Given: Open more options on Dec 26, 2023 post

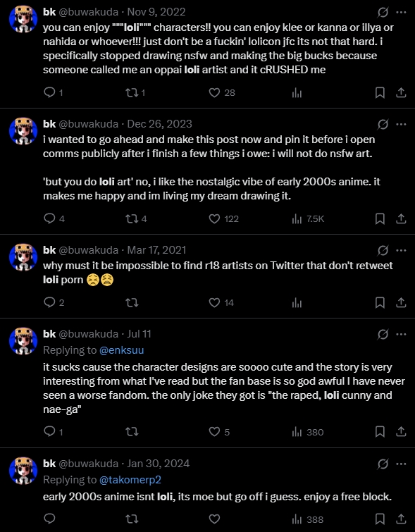Looking at the screenshot, I should (x=401, y=124).
